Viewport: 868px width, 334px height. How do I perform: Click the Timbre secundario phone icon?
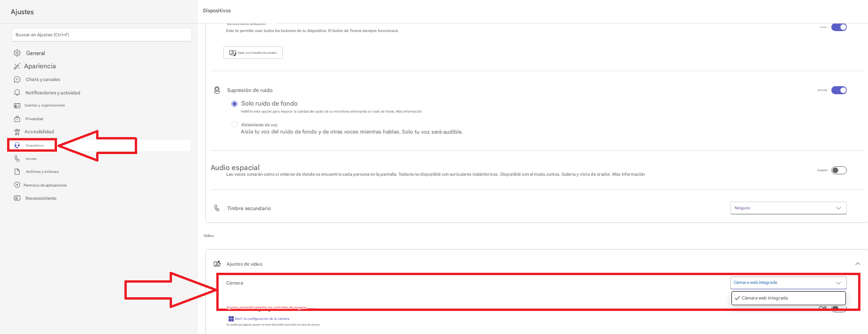click(x=217, y=208)
